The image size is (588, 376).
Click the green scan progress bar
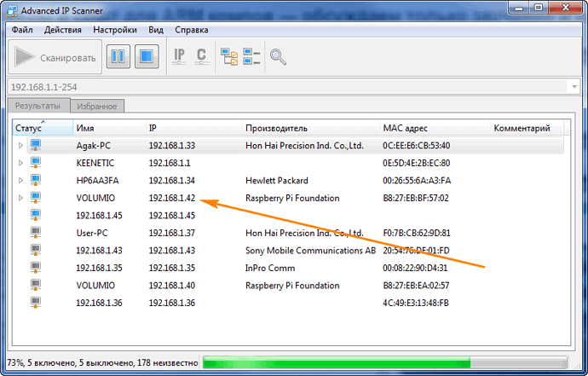[384, 362]
